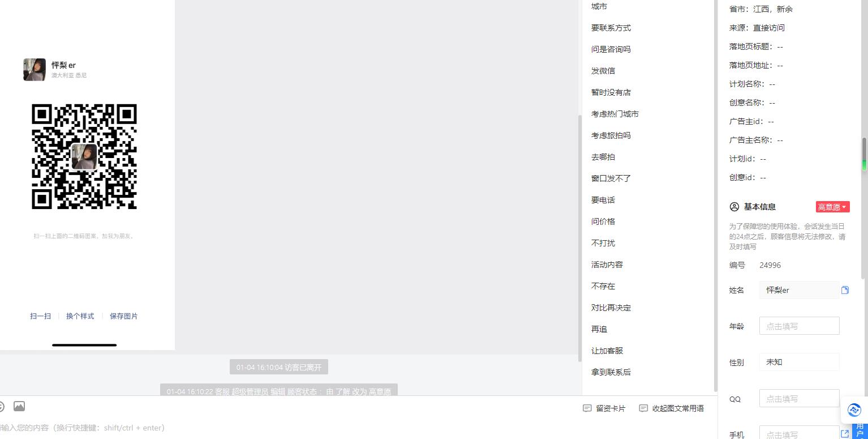Open the floating blue assistant icon
Screen dimensions: 868x439
point(854,410)
